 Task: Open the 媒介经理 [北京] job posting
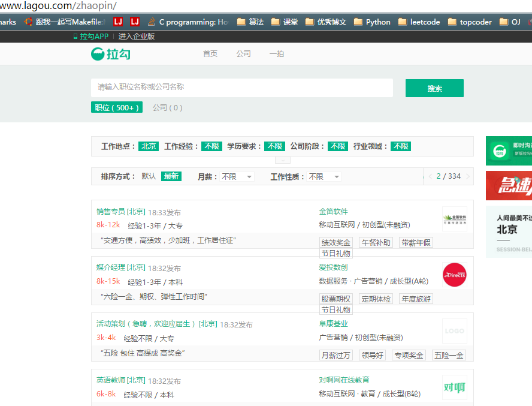click(x=121, y=267)
